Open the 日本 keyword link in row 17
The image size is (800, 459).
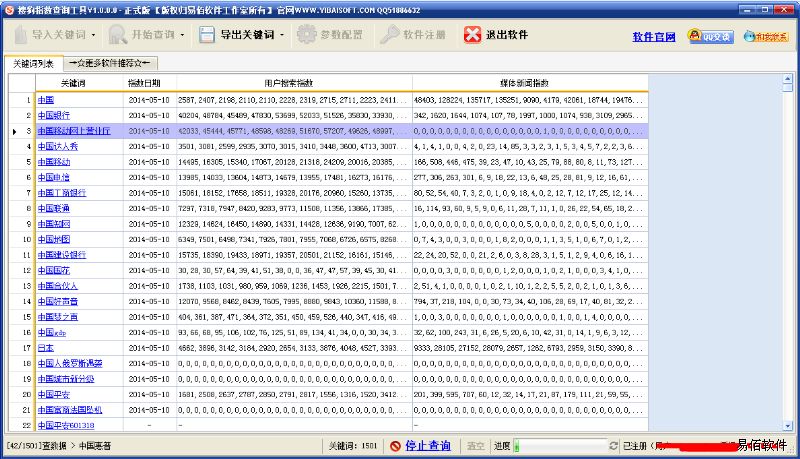click(45, 348)
